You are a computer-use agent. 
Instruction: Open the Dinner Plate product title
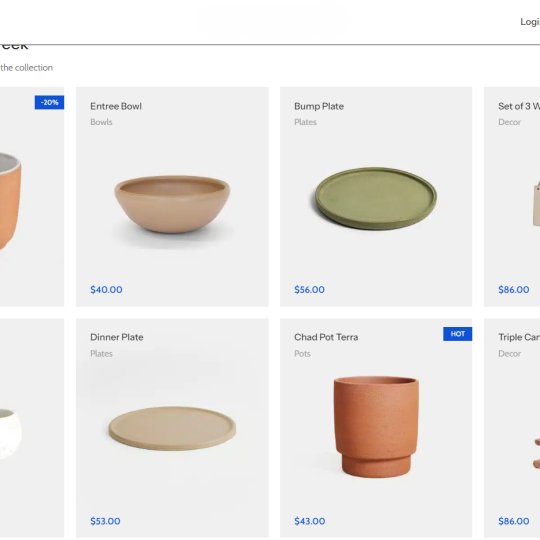pos(117,337)
